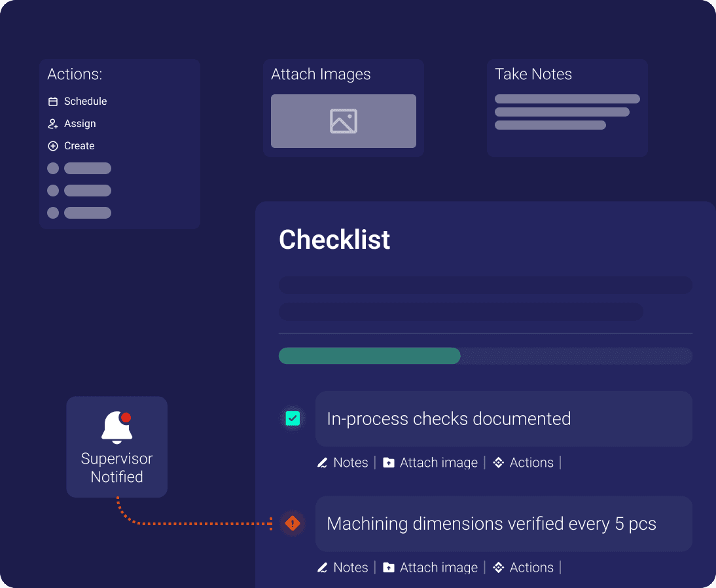This screenshot has height=588, width=716.
Task: Choose Assign from the Actions list
Action: pos(80,124)
